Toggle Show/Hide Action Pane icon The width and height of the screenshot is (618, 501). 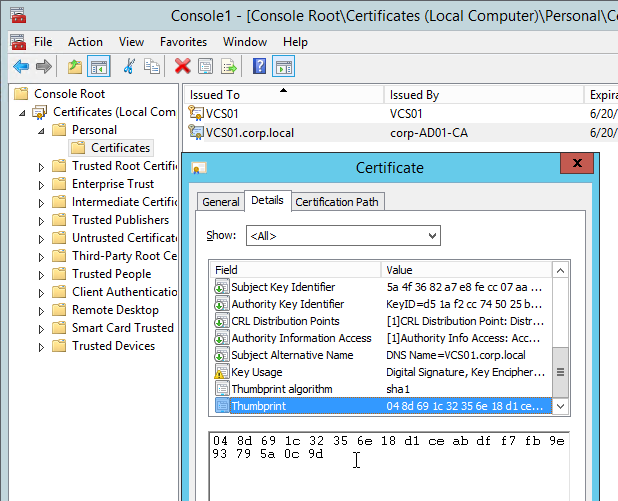(x=283, y=66)
